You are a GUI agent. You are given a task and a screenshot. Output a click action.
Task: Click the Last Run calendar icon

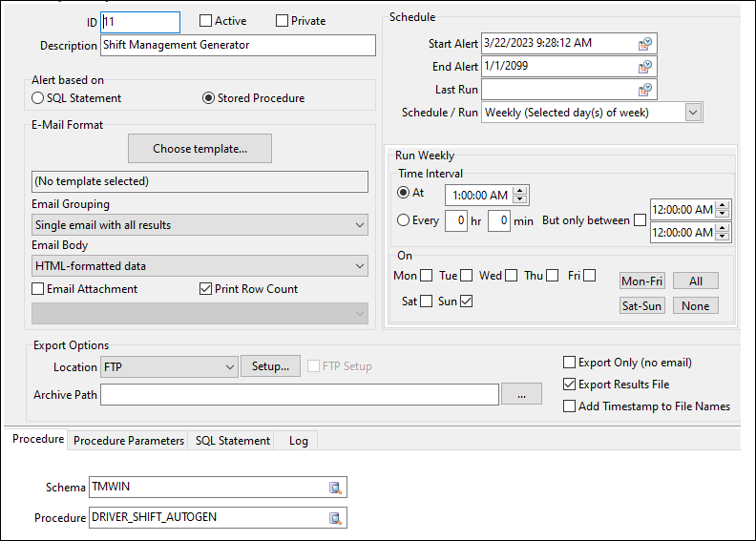click(645, 89)
